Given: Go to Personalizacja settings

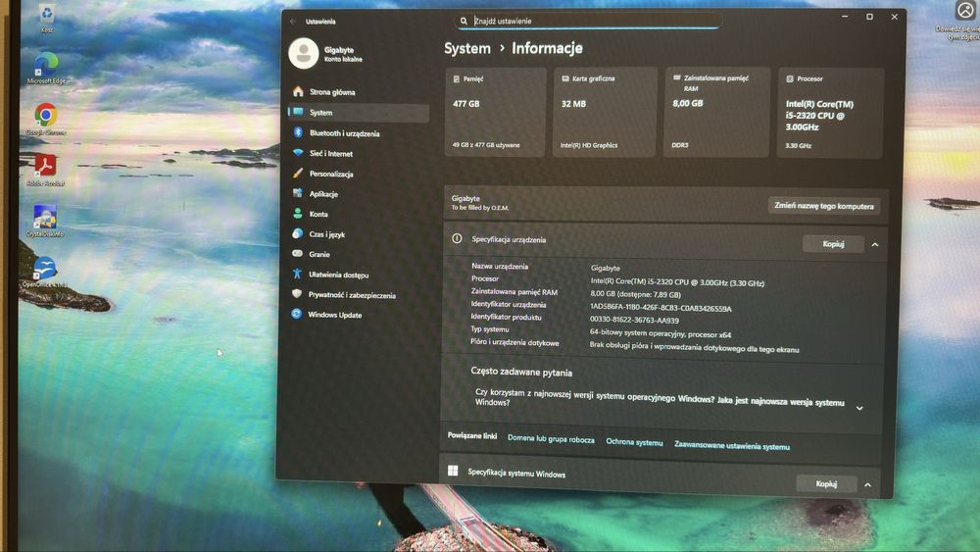Looking at the screenshot, I should click(x=358, y=174).
